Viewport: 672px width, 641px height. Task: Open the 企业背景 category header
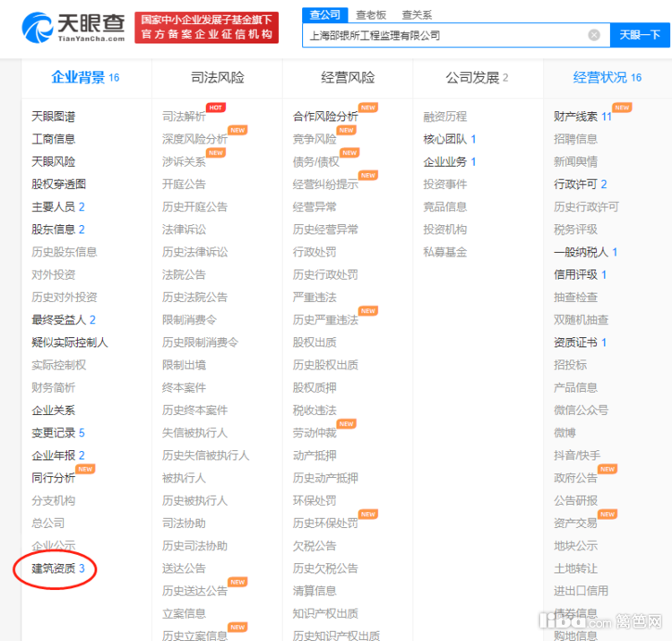78,78
